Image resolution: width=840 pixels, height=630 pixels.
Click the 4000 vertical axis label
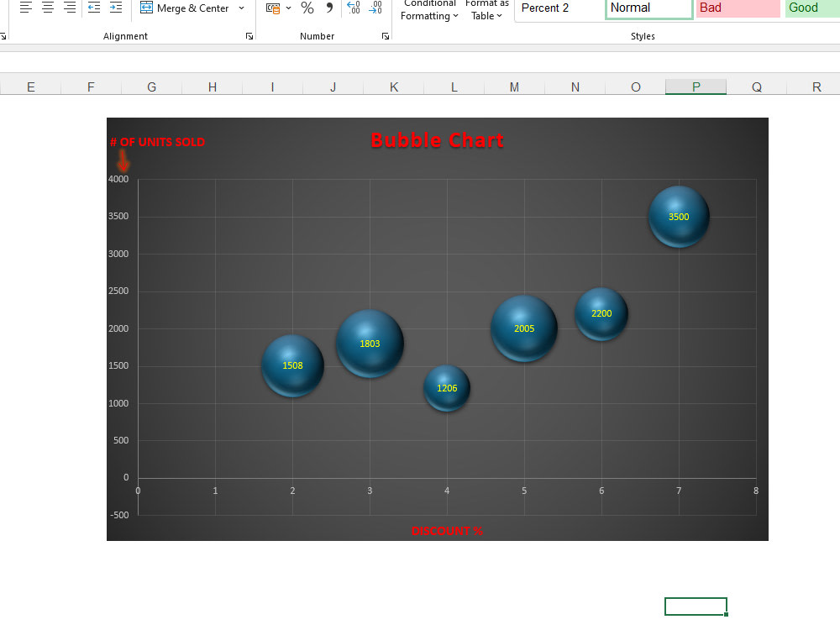click(x=118, y=180)
